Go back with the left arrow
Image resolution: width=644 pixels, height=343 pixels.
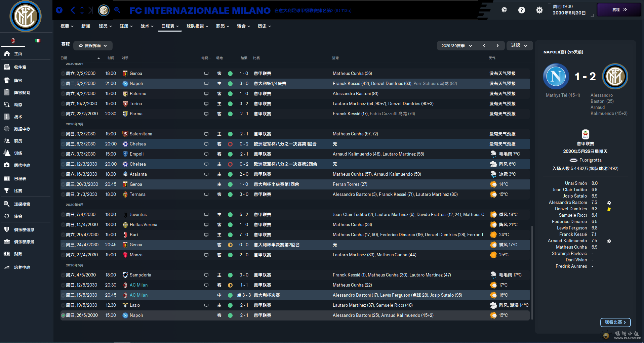click(x=73, y=10)
